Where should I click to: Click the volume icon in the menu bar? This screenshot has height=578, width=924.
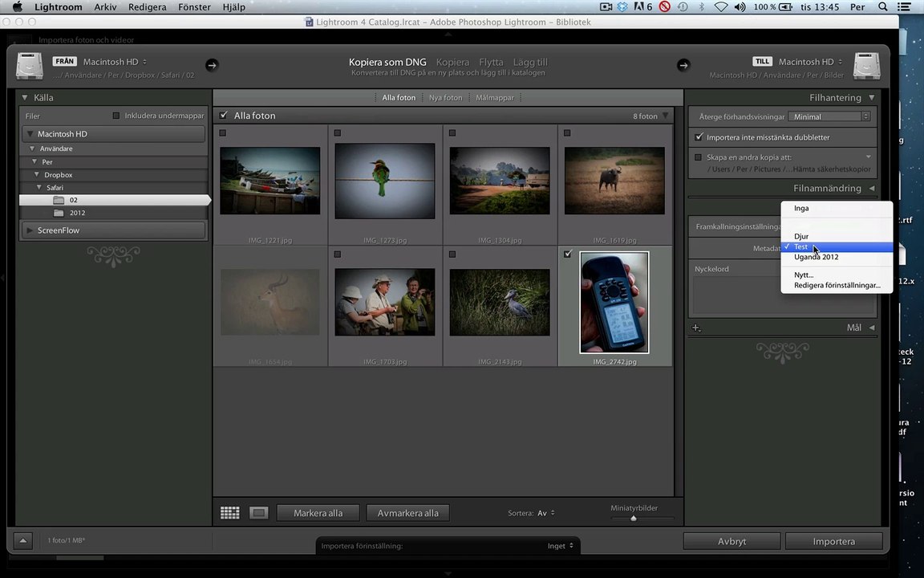(740, 7)
